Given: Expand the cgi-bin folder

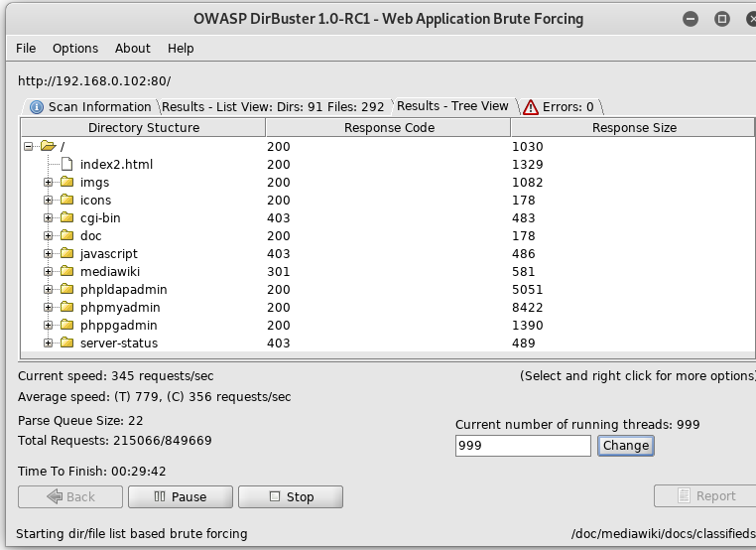Looking at the screenshot, I should point(48,217).
